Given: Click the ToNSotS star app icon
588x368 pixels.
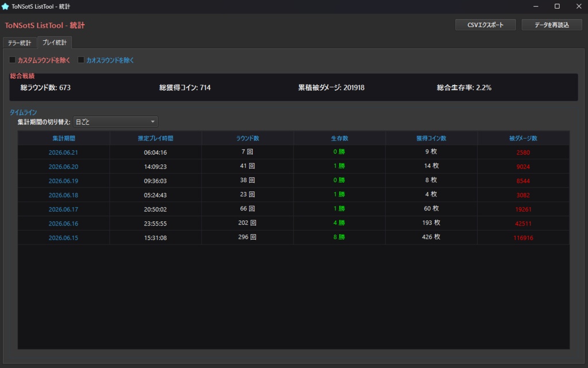Looking at the screenshot, I should [x=5, y=6].
